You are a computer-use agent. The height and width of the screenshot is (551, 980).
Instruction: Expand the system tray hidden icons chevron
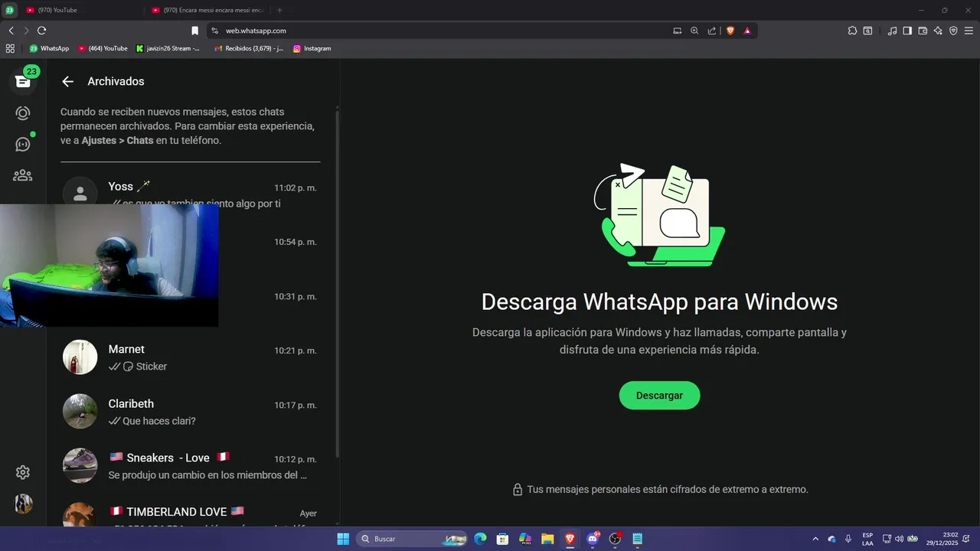point(815,539)
